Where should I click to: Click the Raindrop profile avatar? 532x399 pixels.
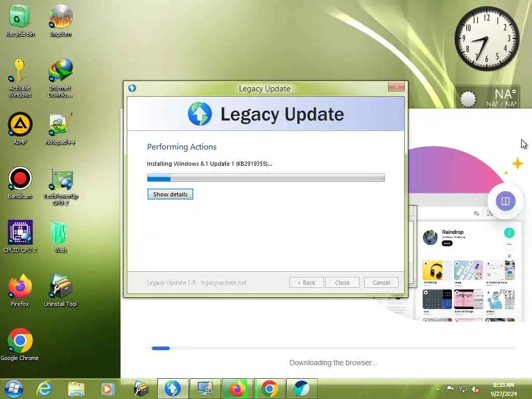430,237
